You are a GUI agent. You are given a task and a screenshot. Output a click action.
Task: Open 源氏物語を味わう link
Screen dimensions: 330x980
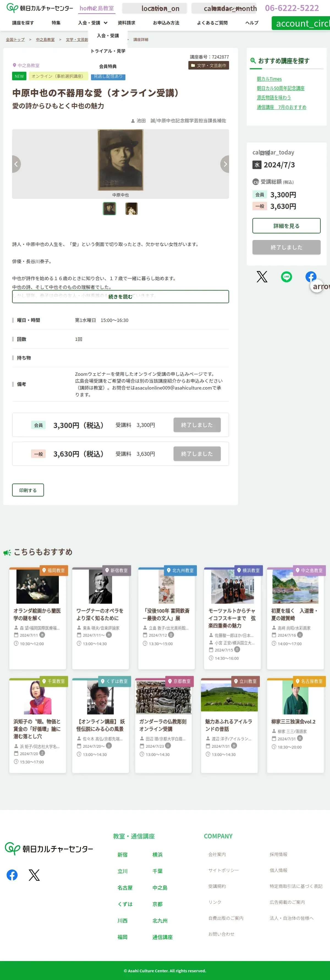click(274, 98)
